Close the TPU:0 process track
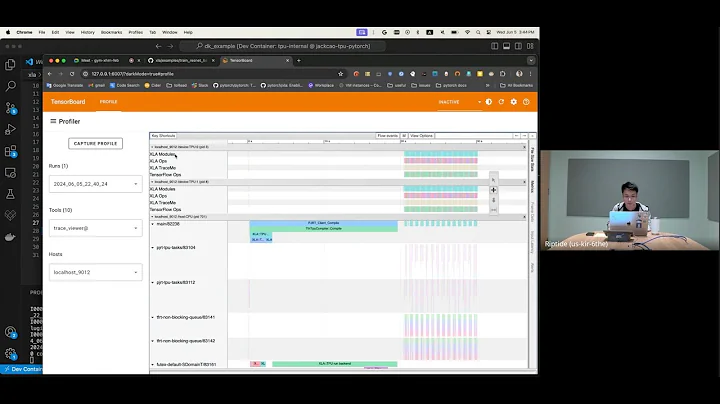This screenshot has width=720, height=404. coord(524,147)
